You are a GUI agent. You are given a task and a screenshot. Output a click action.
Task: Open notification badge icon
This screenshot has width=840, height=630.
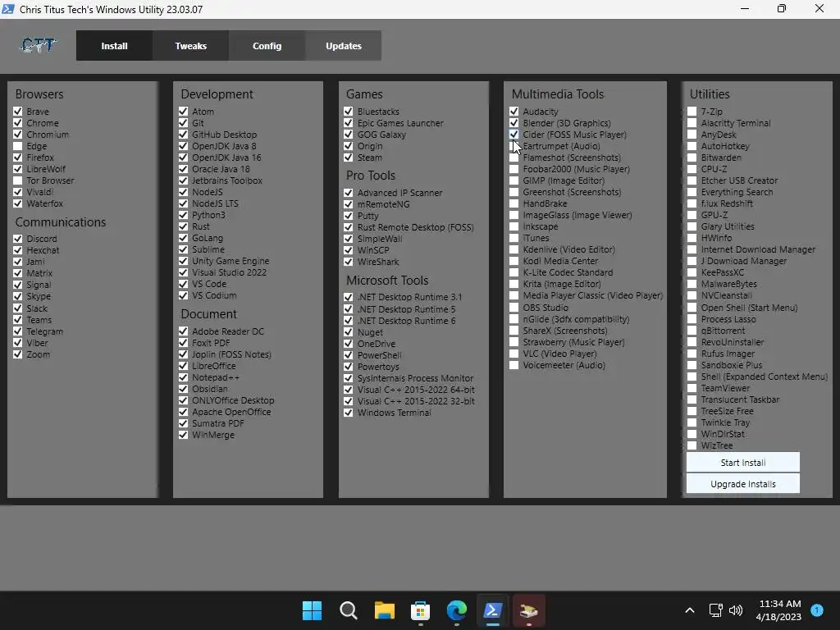[817, 610]
